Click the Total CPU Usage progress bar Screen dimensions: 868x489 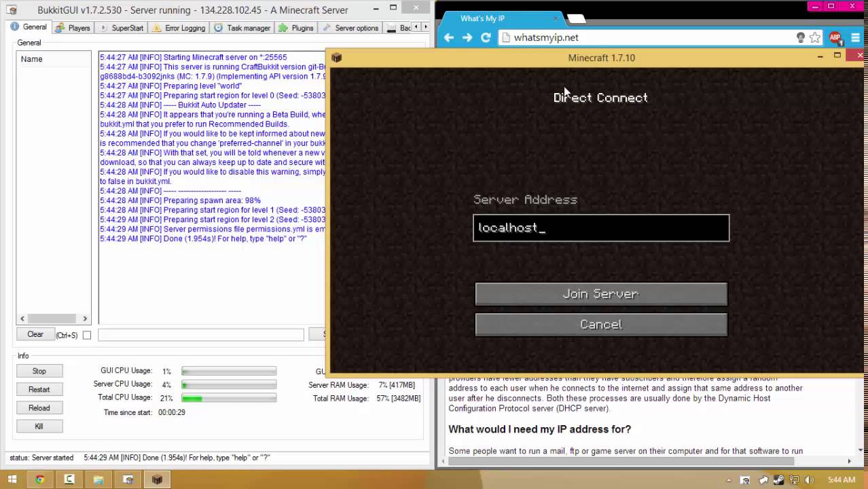tap(229, 398)
